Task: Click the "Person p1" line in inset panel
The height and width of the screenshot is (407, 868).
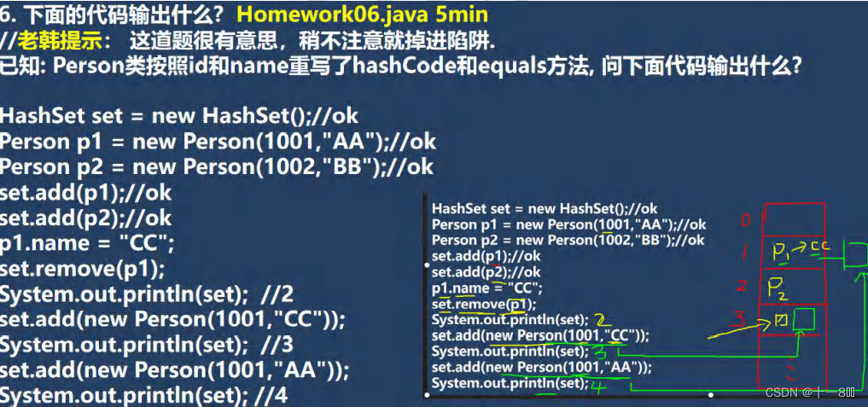Action: coord(569,224)
